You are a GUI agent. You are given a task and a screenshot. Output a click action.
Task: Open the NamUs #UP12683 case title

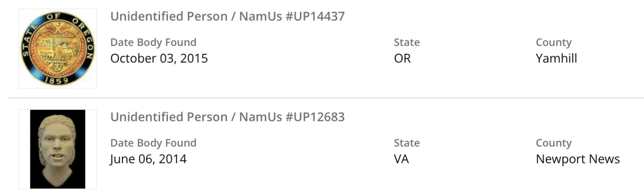point(227,117)
